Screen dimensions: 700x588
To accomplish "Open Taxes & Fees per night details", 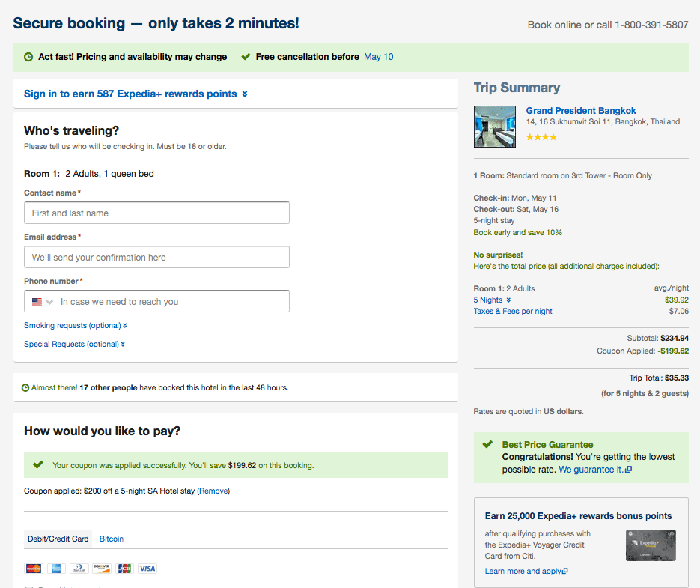I will pyautogui.click(x=513, y=311).
